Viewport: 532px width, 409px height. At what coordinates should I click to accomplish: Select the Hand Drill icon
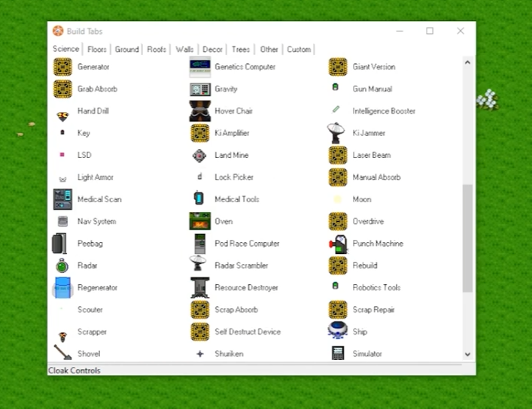pyautogui.click(x=62, y=117)
